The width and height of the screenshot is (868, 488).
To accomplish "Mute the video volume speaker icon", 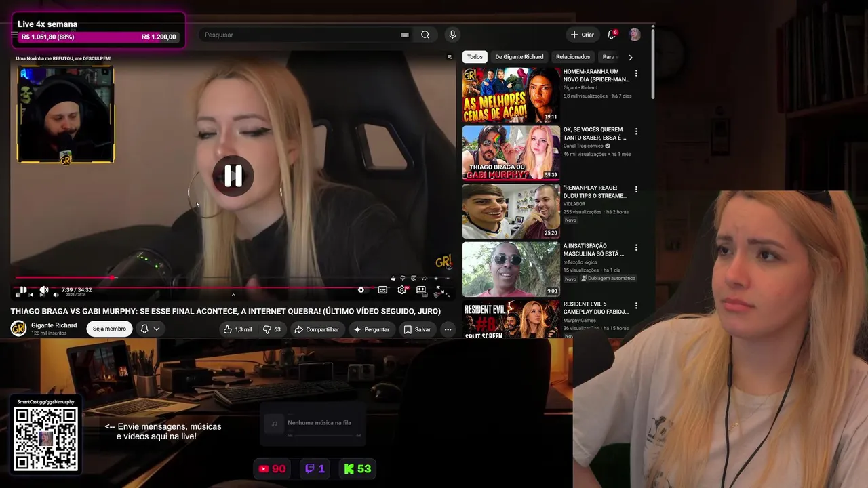I will coord(44,290).
